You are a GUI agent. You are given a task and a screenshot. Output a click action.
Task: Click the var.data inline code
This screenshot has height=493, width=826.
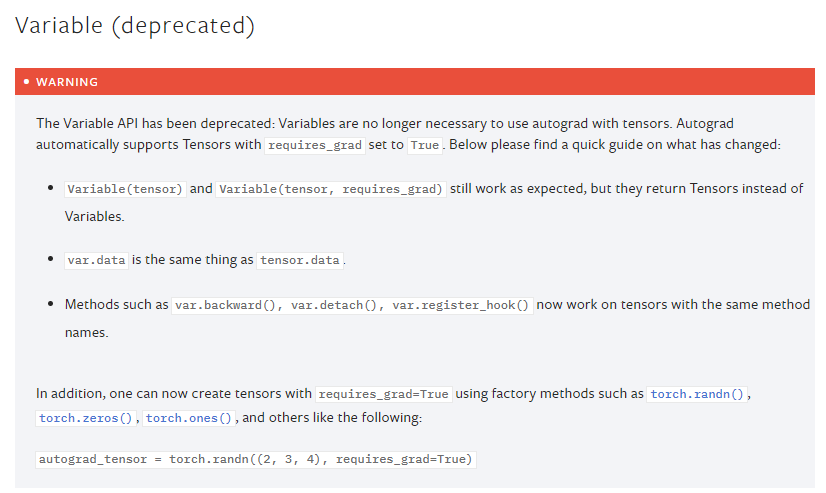(x=96, y=260)
